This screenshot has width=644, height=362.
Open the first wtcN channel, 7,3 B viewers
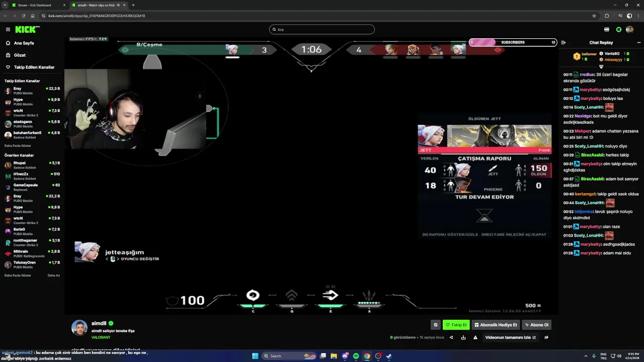[32, 113]
